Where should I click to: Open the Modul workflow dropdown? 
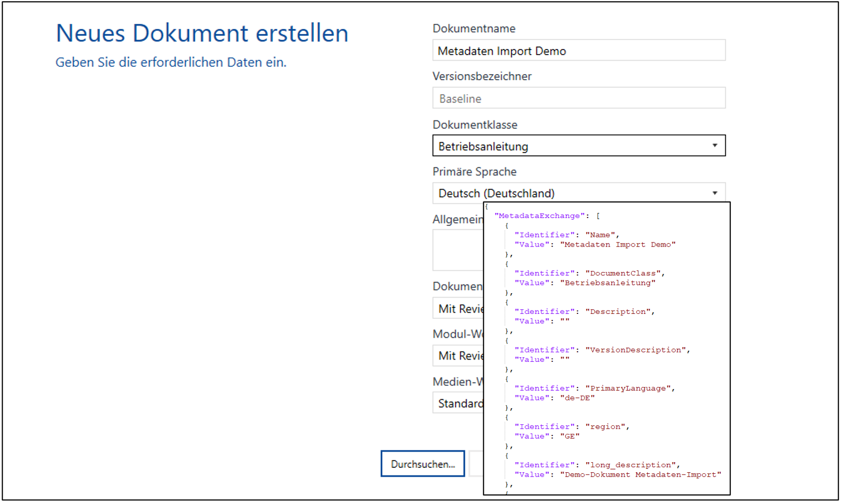tap(458, 356)
